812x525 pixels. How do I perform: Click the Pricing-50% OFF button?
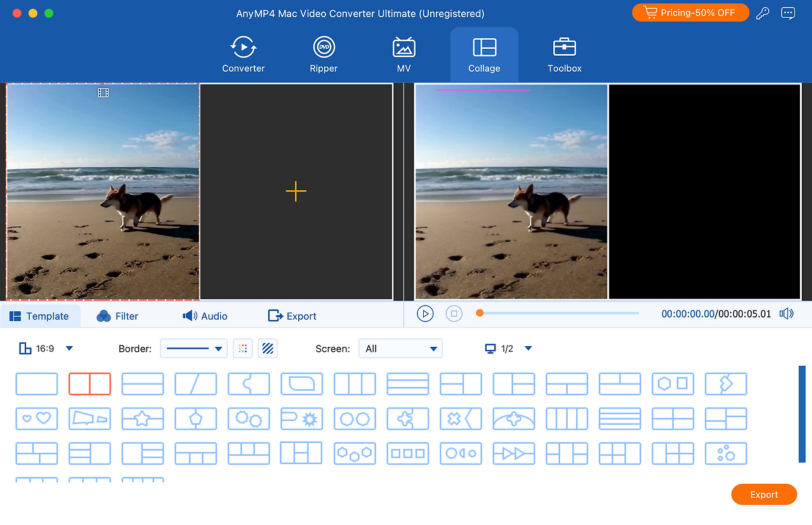(x=690, y=13)
